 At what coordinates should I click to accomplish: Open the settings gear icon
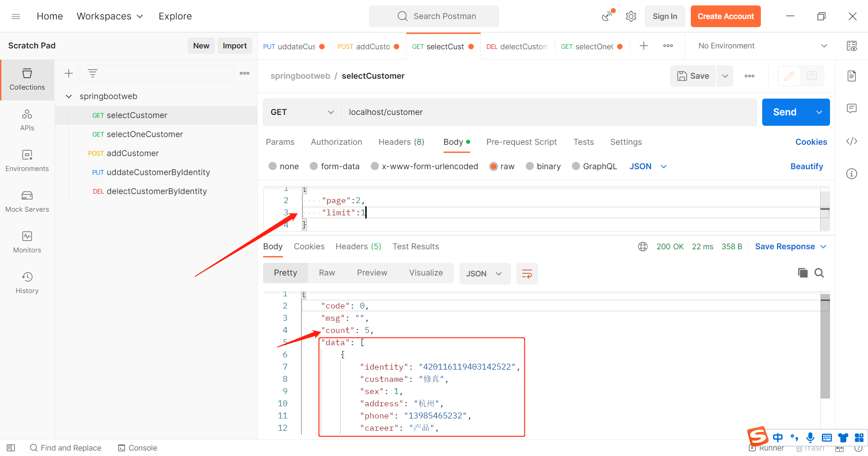(x=631, y=16)
